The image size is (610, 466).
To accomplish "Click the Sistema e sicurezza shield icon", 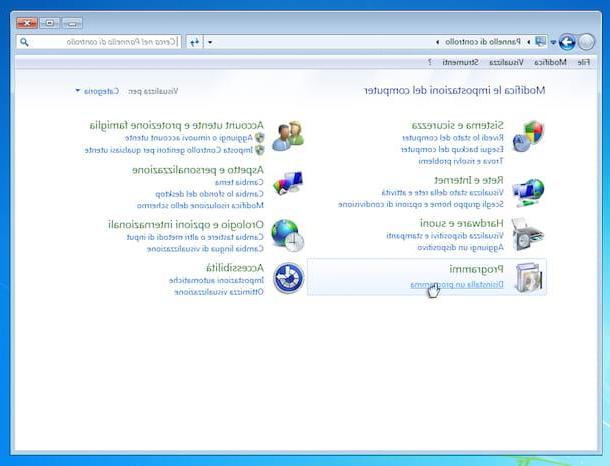I will [x=528, y=136].
